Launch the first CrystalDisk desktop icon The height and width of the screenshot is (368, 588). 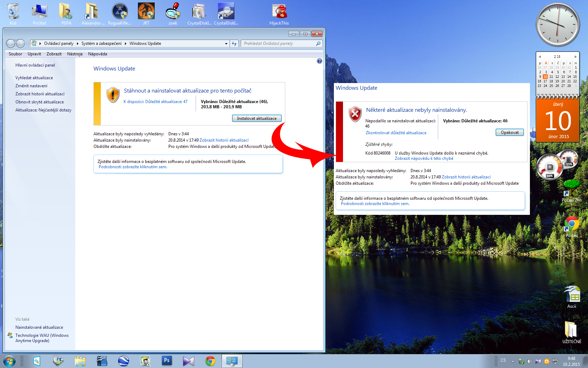[199, 14]
